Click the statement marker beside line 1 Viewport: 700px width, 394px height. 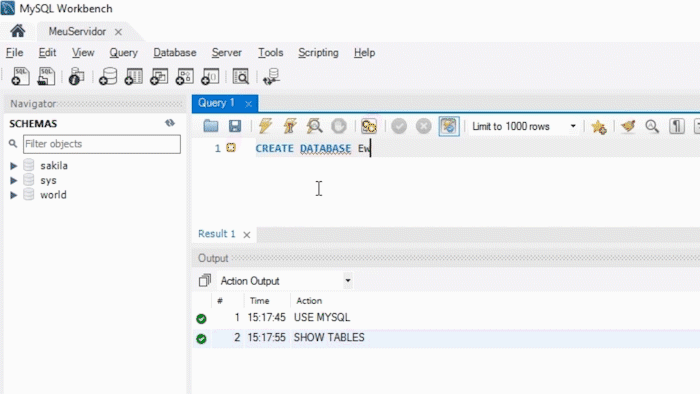(x=231, y=148)
